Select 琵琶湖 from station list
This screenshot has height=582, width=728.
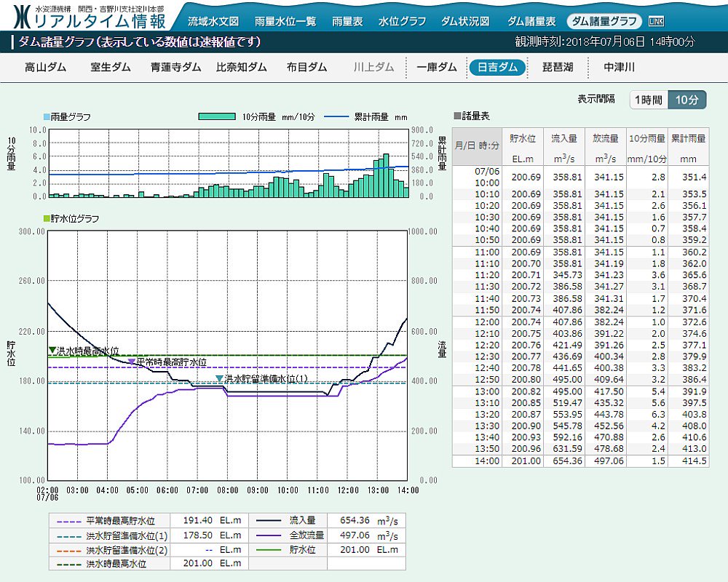click(558, 68)
